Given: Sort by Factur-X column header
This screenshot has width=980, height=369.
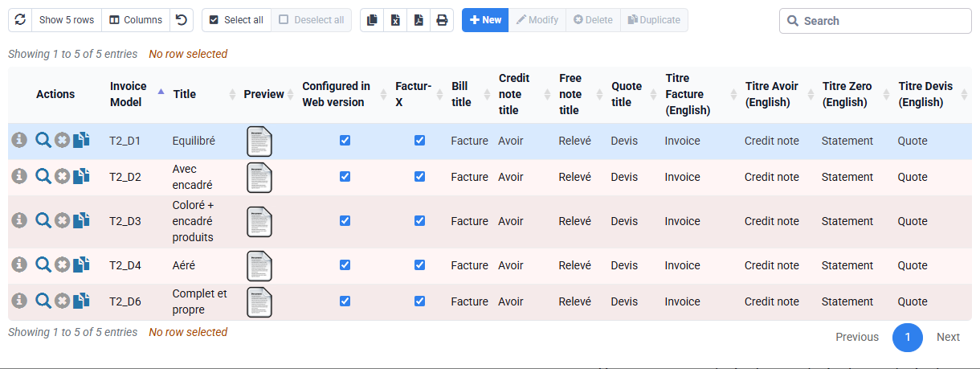Looking at the screenshot, I should (418, 94).
